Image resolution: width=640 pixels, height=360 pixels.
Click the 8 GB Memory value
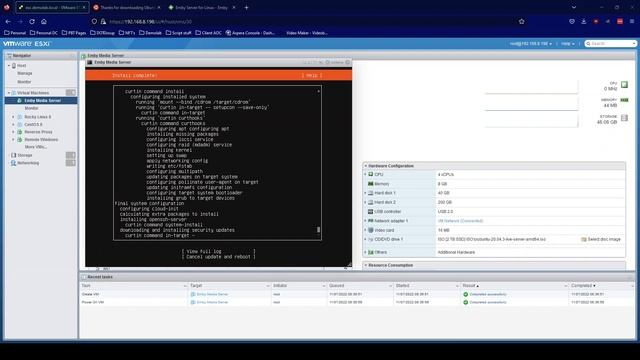[x=442, y=184]
